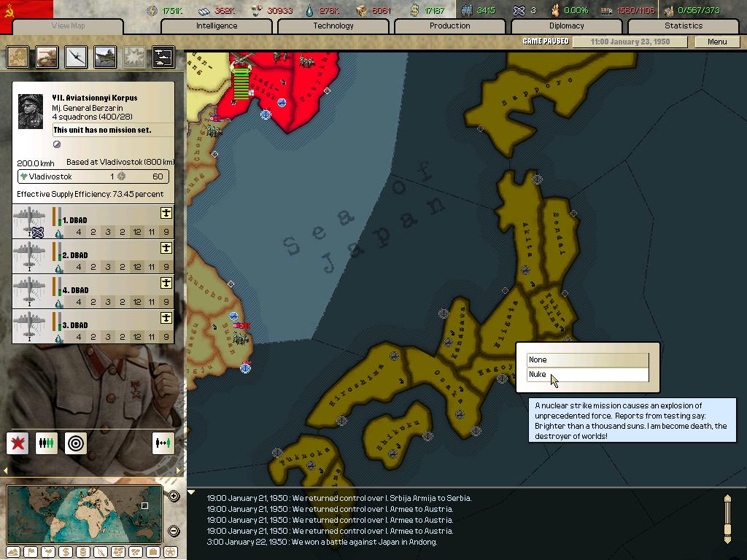Select victory points star map mode icon
This screenshot has width=747, height=560.
pyautogui.click(x=170, y=553)
